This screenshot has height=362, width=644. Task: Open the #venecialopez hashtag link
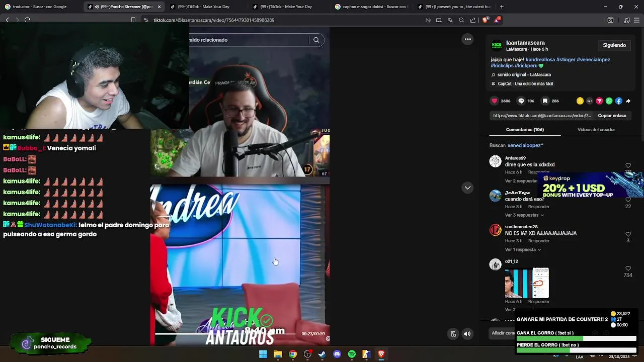click(x=593, y=59)
